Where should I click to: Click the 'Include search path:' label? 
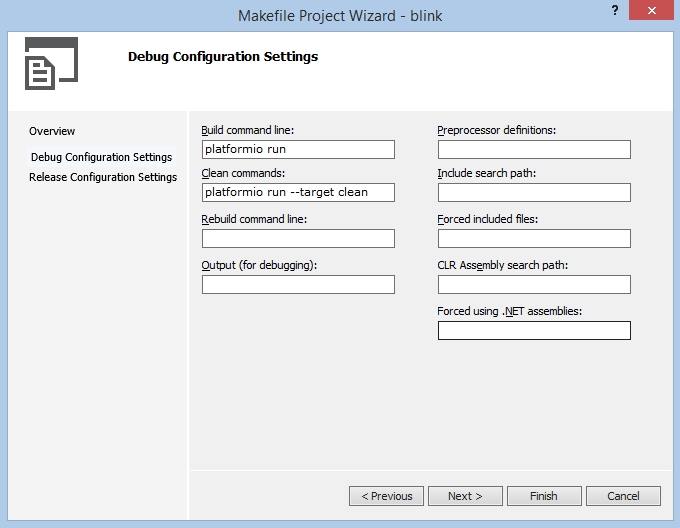pos(487,173)
